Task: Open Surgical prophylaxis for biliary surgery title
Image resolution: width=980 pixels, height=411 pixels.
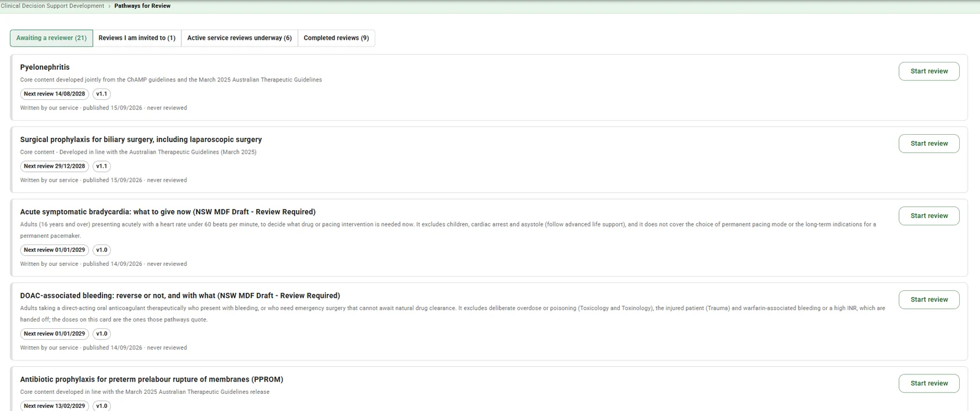Action: pyautogui.click(x=141, y=140)
